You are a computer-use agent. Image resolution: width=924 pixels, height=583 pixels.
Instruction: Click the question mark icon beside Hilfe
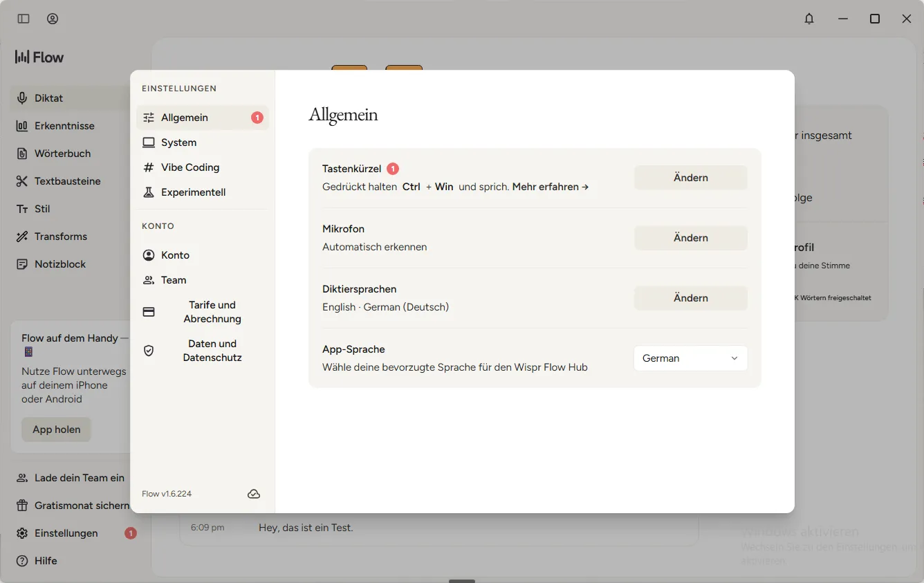coord(22,561)
